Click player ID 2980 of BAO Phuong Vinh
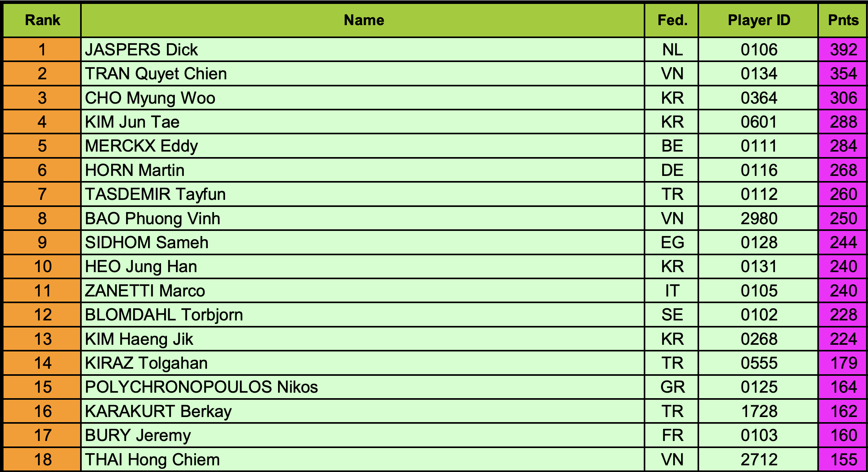The height and width of the screenshot is (472, 868). pyautogui.click(x=758, y=218)
